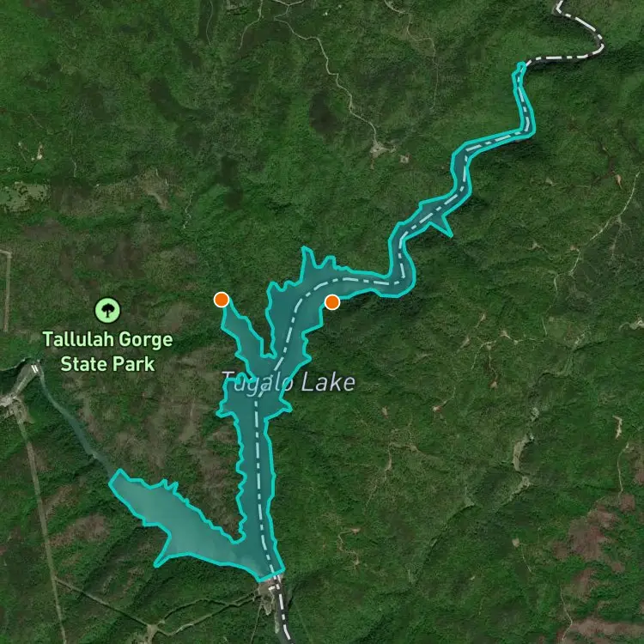Select the orange marker on the lake's east shore
The width and height of the screenshot is (644, 644).
pos(331,302)
